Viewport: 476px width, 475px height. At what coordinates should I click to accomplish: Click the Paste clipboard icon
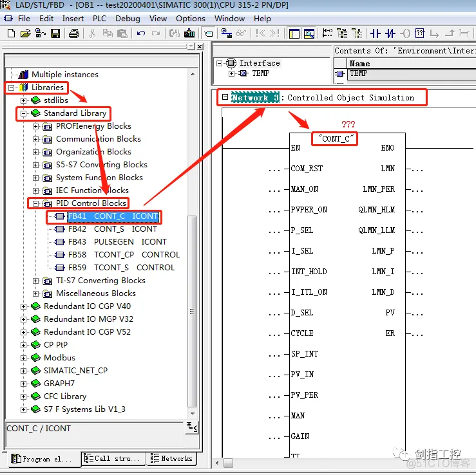(122, 33)
